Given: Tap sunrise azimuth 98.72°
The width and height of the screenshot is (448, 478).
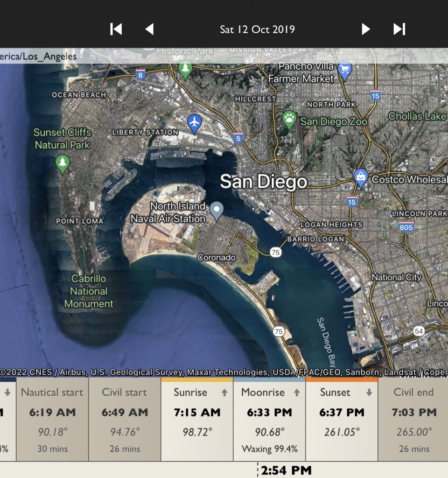Looking at the screenshot, I should (x=197, y=432).
